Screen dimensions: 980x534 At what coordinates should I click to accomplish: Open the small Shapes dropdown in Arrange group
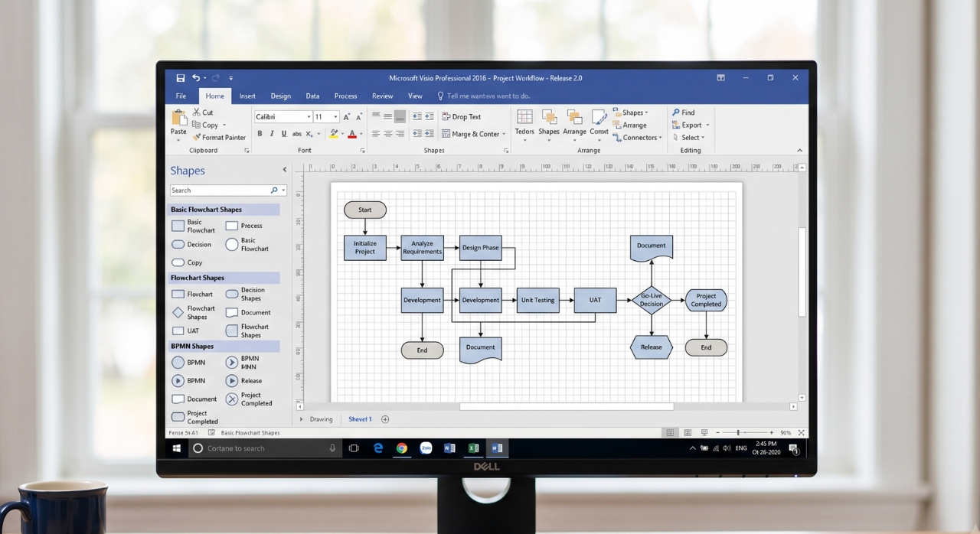[x=646, y=113]
